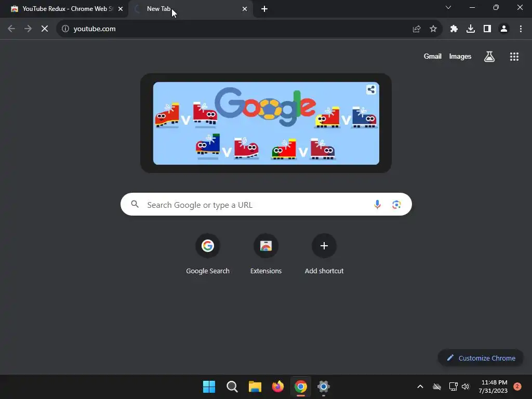This screenshot has height=399, width=532.
Task: Open Windows taskbar search
Action: (232, 387)
